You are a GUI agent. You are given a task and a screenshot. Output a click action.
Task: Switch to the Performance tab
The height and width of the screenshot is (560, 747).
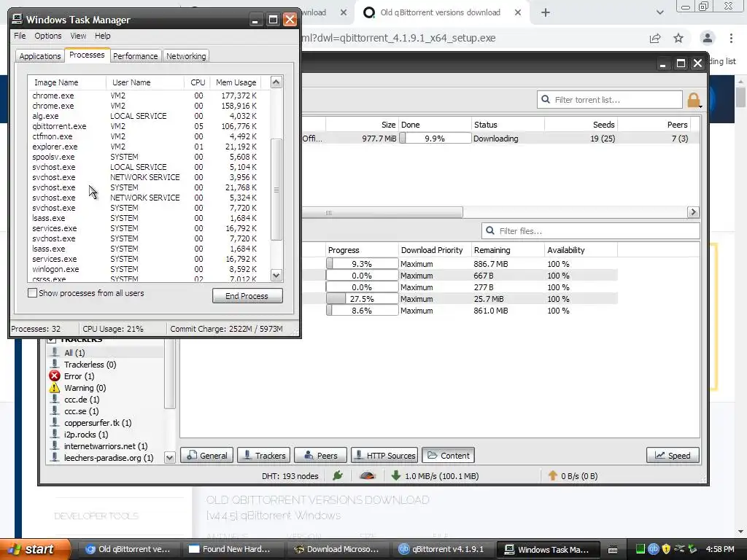click(x=135, y=55)
